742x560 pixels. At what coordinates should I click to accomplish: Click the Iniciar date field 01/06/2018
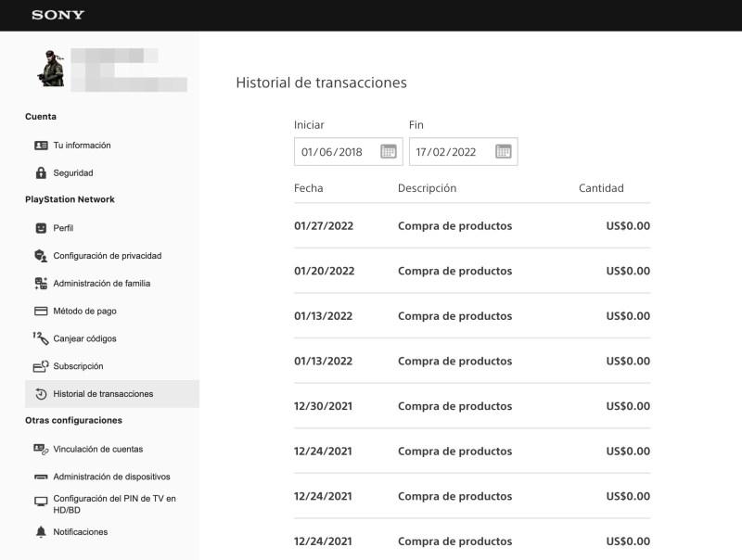332,152
